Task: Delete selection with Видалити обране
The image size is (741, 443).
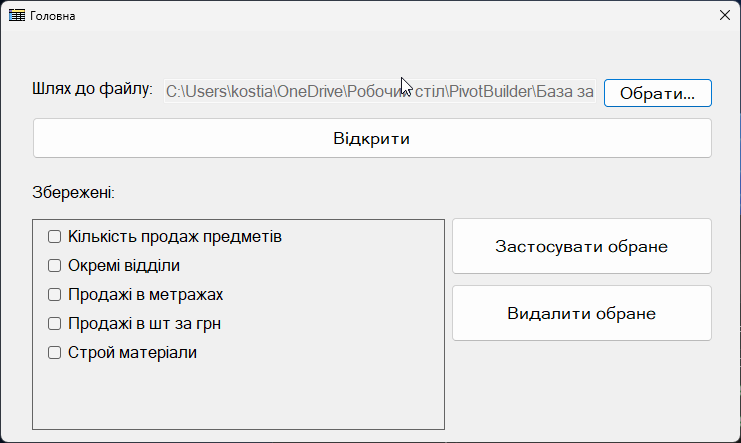Action: (582, 313)
